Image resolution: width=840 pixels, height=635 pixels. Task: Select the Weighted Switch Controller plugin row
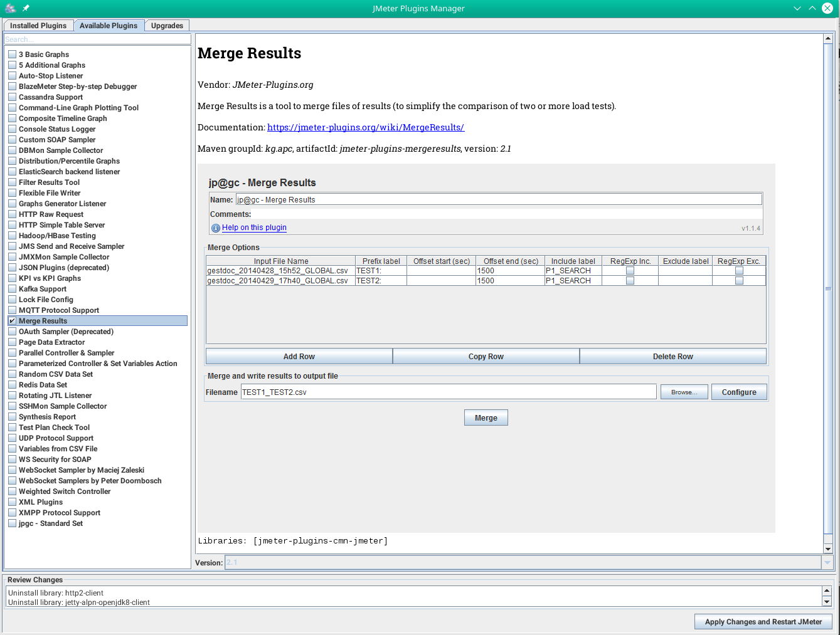point(97,491)
